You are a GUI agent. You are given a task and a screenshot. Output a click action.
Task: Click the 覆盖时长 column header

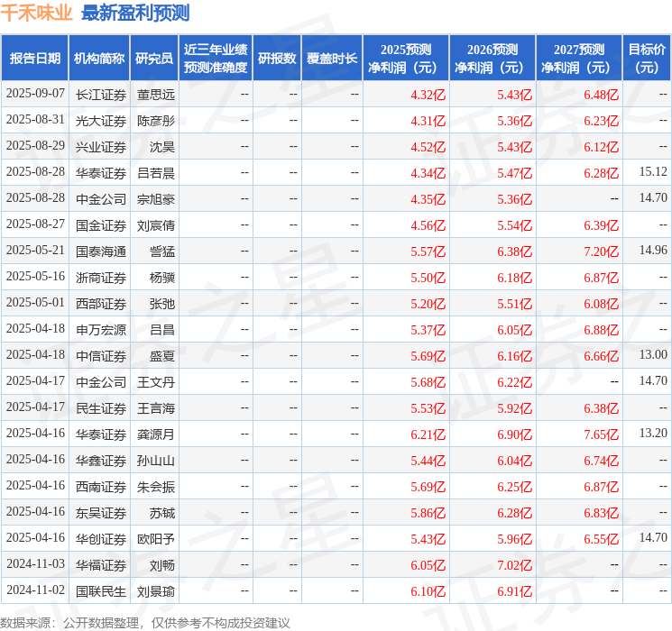pos(332,59)
